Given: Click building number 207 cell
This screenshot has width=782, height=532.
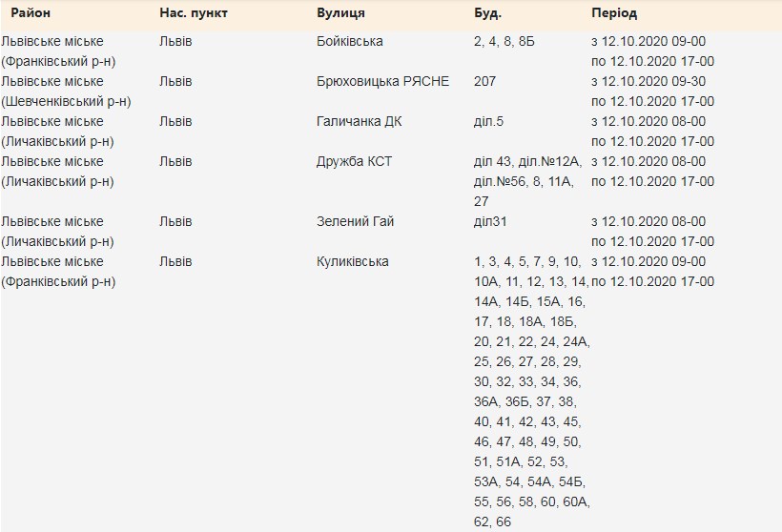Looking at the screenshot, I should click(x=484, y=81).
